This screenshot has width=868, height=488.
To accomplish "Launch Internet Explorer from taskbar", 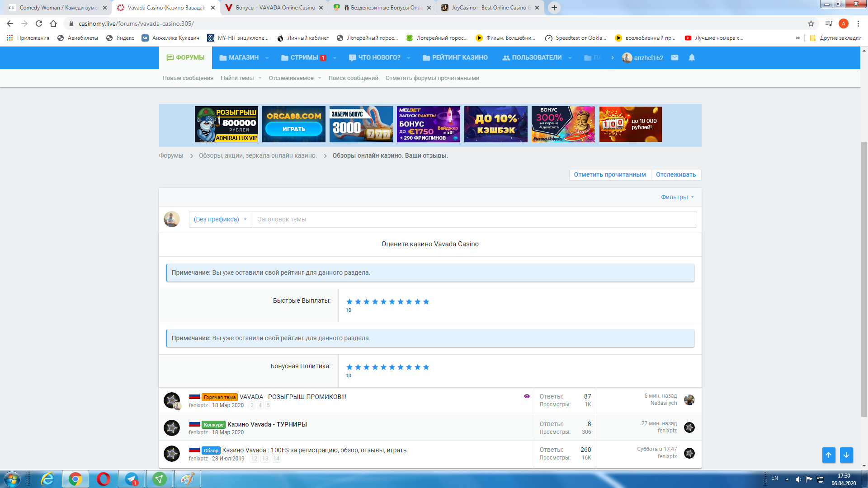I will pyautogui.click(x=47, y=479).
